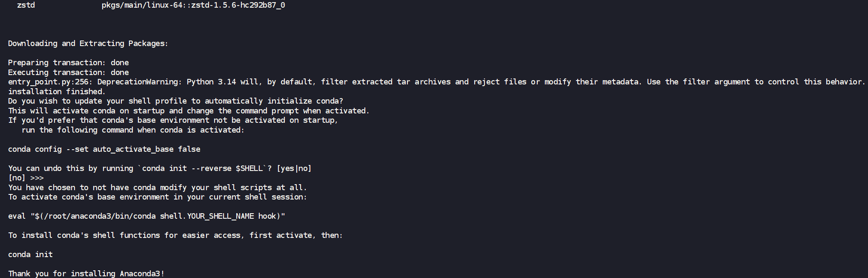Image resolution: width=868 pixels, height=278 pixels.
Task: Click the "Executing transaction: done" line
Action: [68, 72]
